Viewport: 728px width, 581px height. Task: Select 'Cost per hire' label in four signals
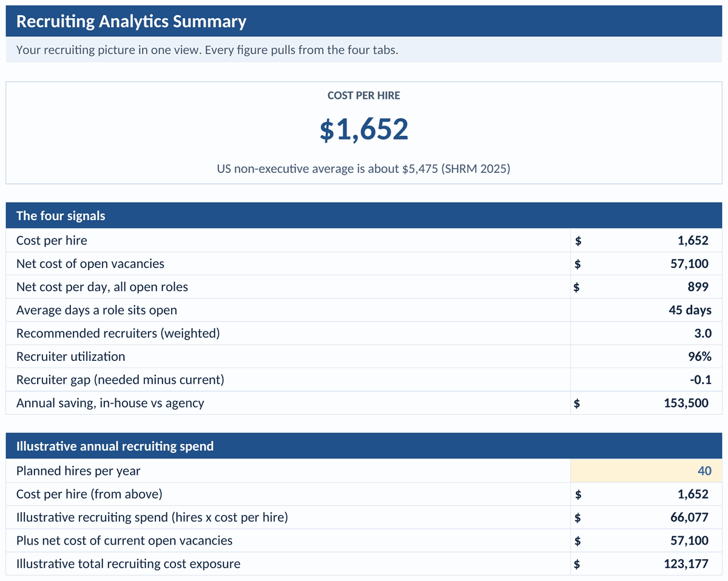pyautogui.click(x=52, y=240)
